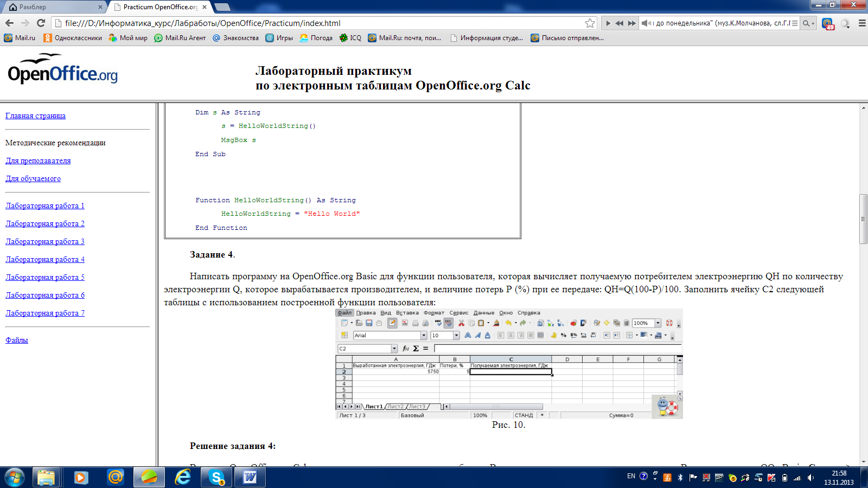Open Лабораторная работа 1

pyautogui.click(x=45, y=206)
